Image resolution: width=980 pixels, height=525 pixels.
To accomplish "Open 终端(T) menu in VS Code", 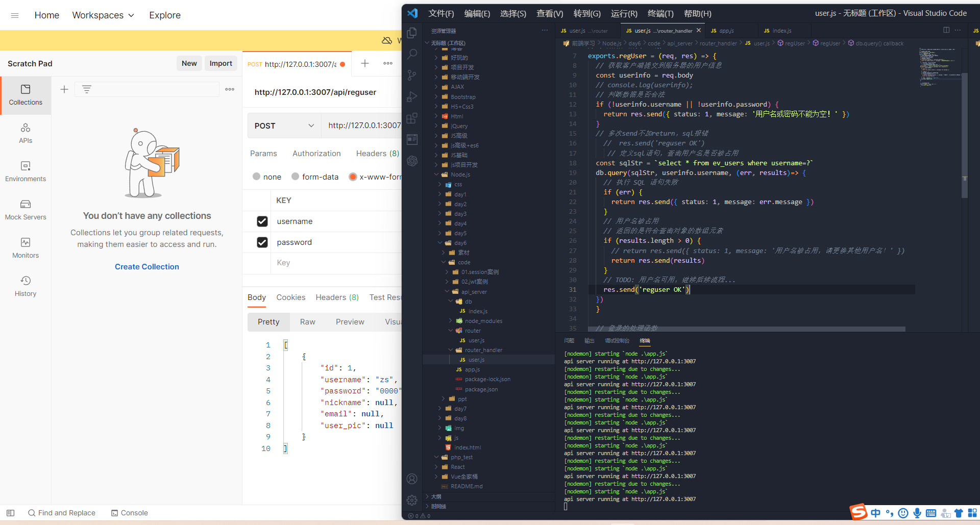I will pyautogui.click(x=660, y=14).
